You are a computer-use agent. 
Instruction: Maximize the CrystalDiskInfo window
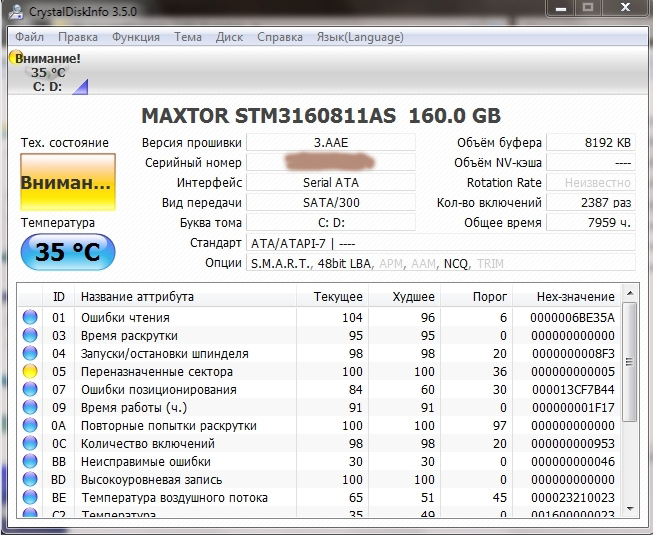tap(587, 8)
